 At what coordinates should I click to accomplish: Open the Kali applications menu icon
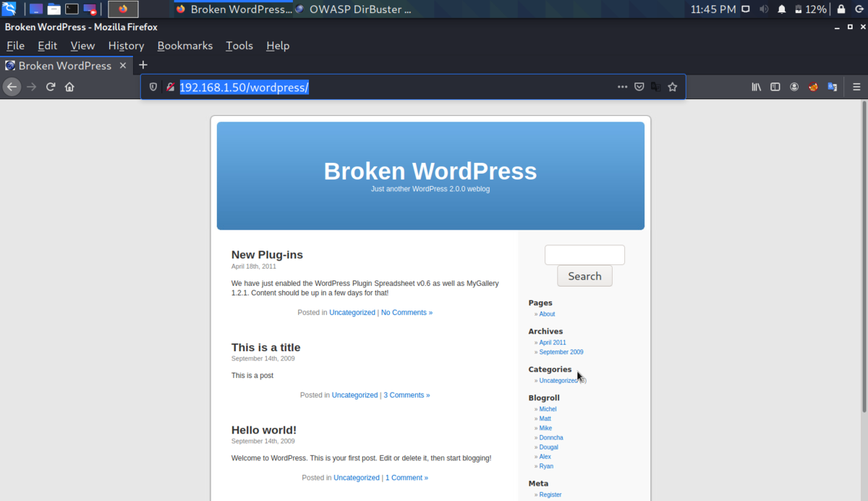(9, 9)
